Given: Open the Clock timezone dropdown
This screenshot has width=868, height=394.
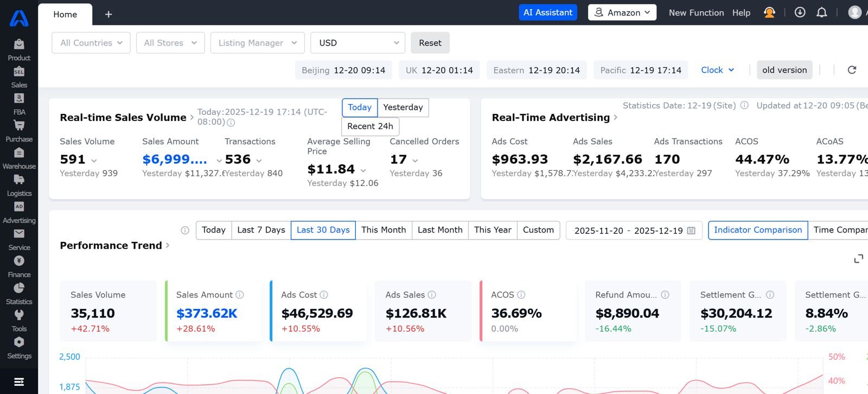Looking at the screenshot, I should point(717,70).
